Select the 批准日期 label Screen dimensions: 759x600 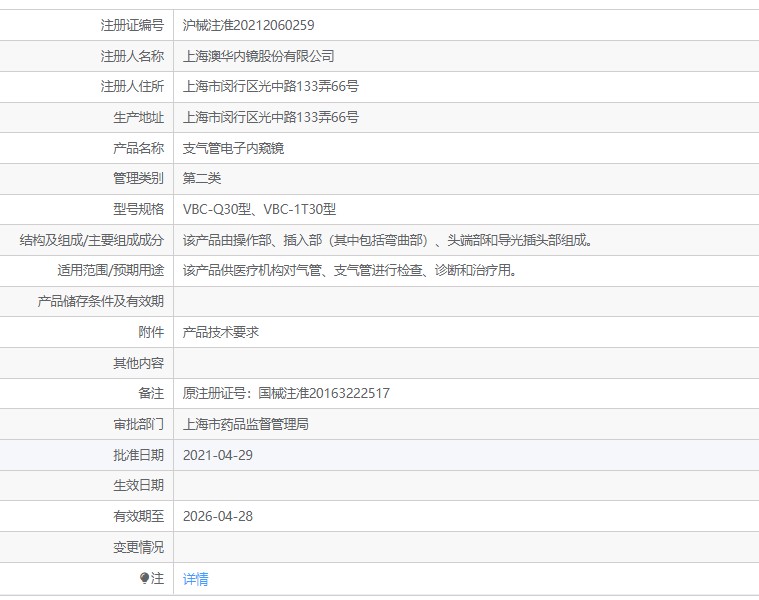[138, 455]
